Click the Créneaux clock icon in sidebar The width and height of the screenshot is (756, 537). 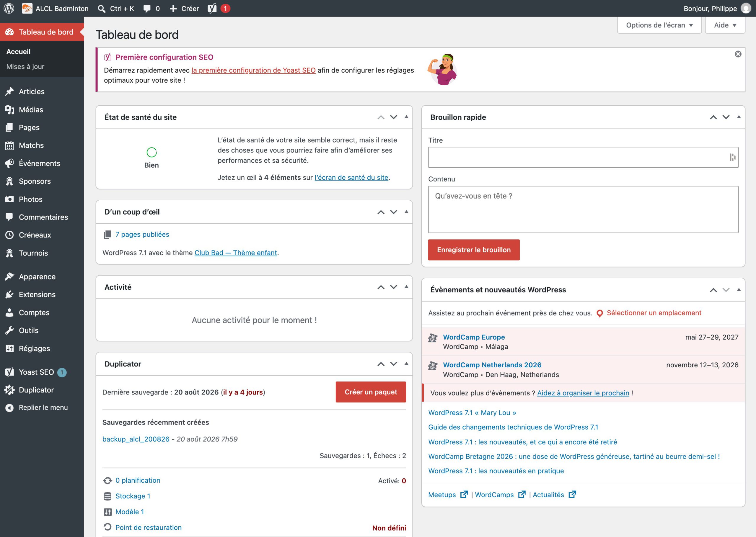pyautogui.click(x=9, y=235)
